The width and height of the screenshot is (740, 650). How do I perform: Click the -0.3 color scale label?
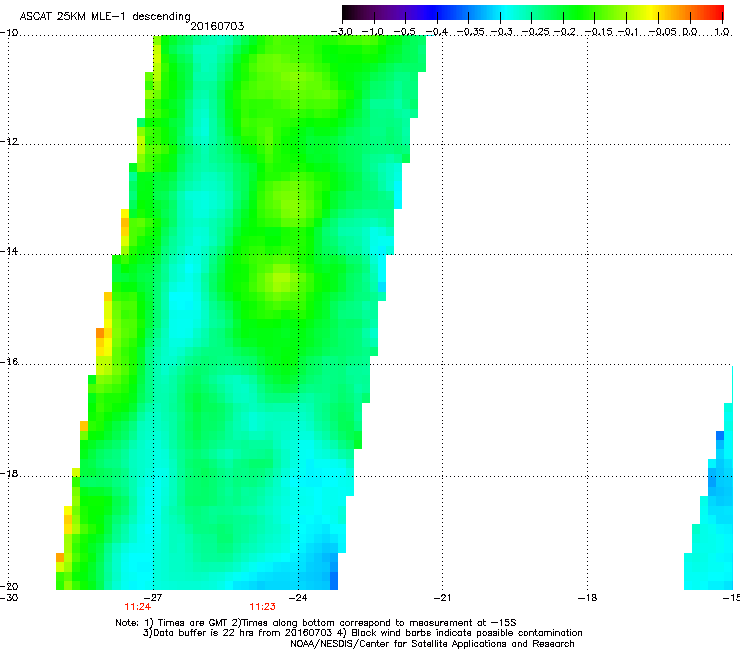502,32
